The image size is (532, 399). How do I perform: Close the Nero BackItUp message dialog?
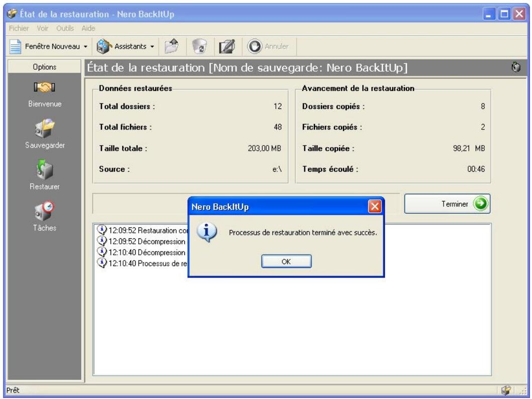pyautogui.click(x=375, y=206)
